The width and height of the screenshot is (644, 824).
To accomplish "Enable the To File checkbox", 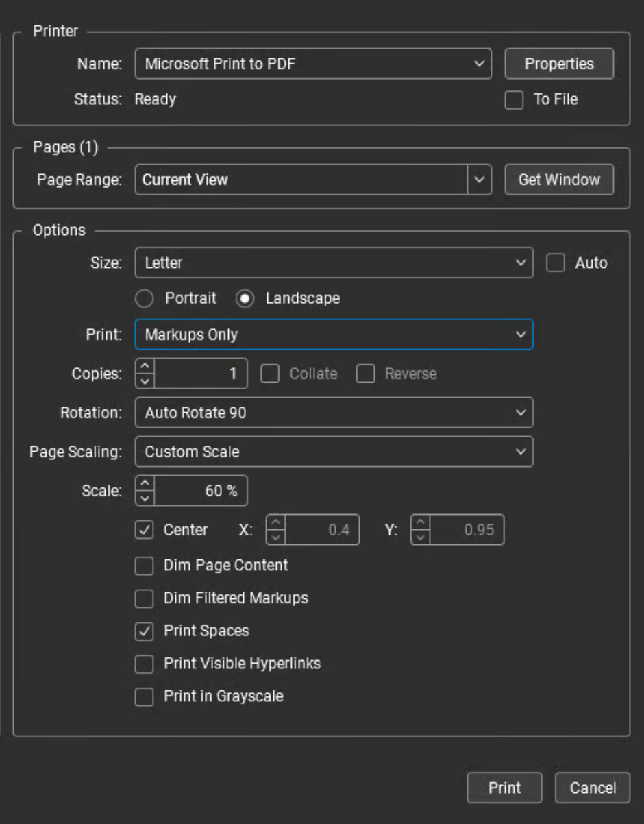I will click(513, 99).
